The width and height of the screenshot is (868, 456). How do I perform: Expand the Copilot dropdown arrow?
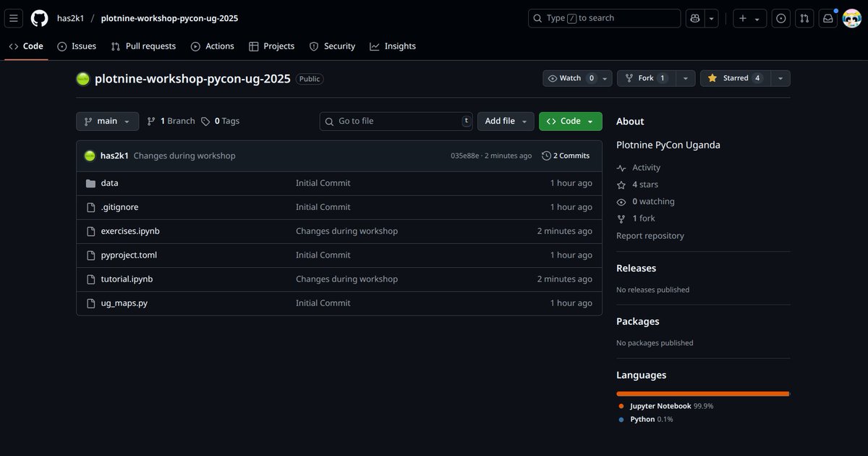coord(712,18)
